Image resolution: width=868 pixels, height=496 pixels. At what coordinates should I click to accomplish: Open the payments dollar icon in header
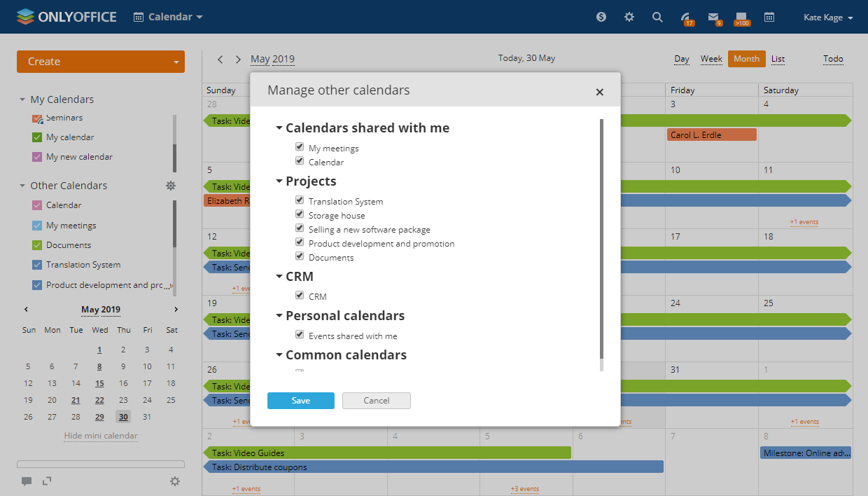601,17
